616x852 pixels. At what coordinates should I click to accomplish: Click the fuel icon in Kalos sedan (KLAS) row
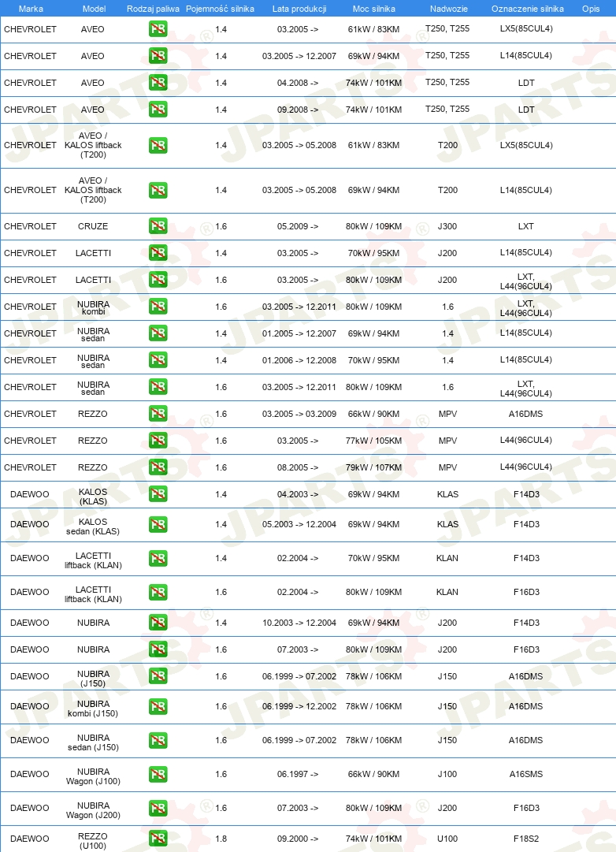pos(158,524)
